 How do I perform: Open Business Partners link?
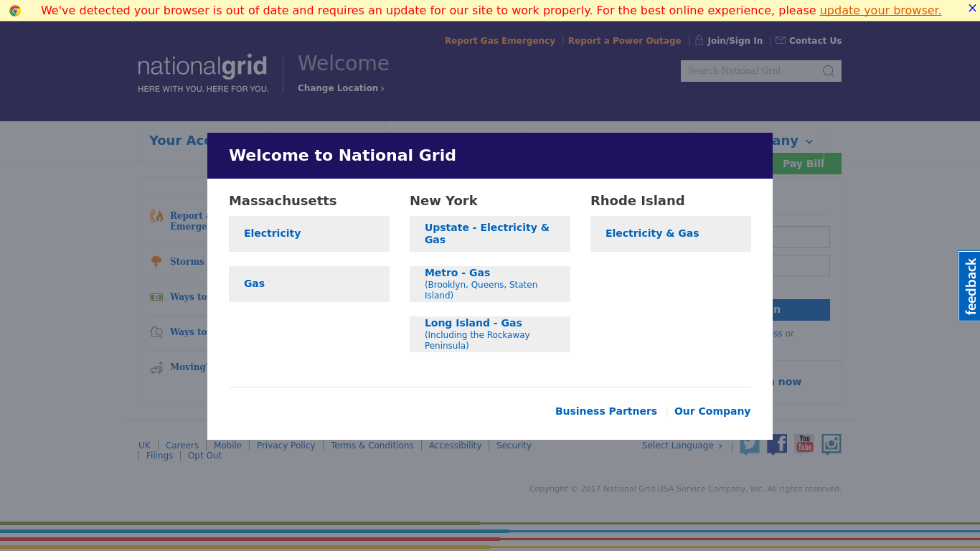click(x=606, y=411)
